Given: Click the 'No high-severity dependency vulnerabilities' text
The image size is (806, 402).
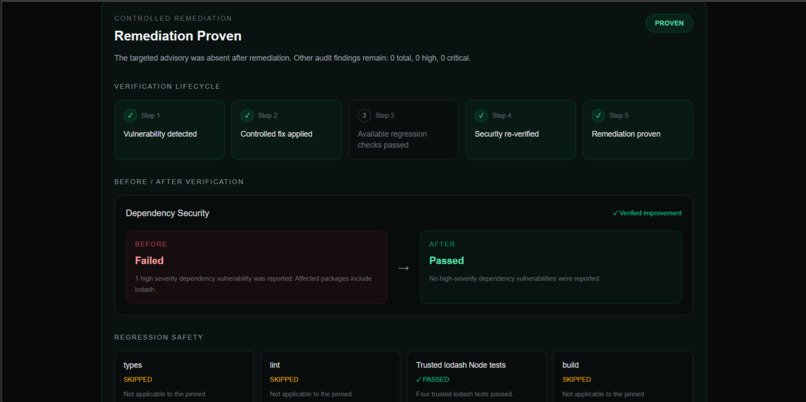Looking at the screenshot, I should pyautogui.click(x=515, y=279).
